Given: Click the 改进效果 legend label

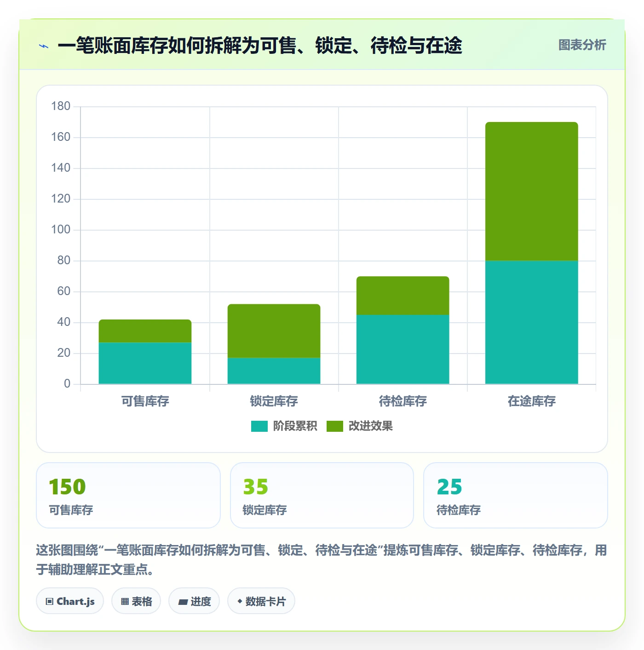Looking at the screenshot, I should (370, 426).
